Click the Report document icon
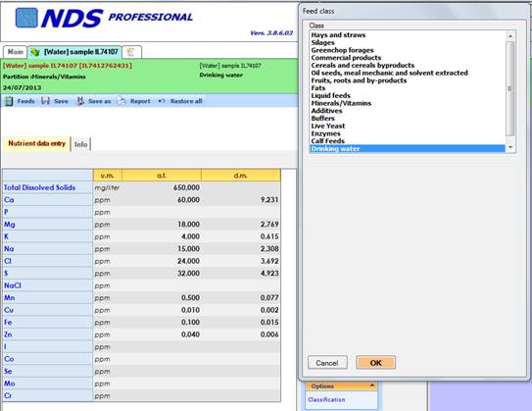The width and height of the screenshot is (532, 411). 121,101
